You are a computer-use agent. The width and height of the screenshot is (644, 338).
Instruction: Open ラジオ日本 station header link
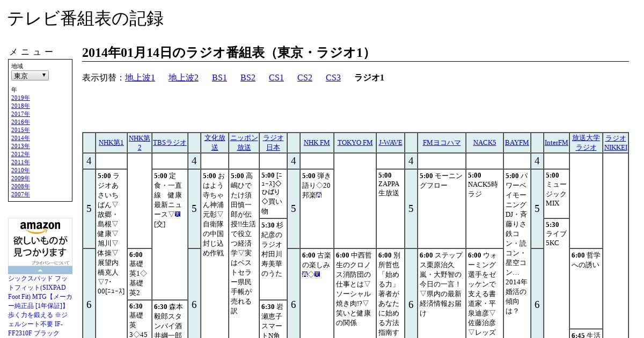click(x=273, y=143)
